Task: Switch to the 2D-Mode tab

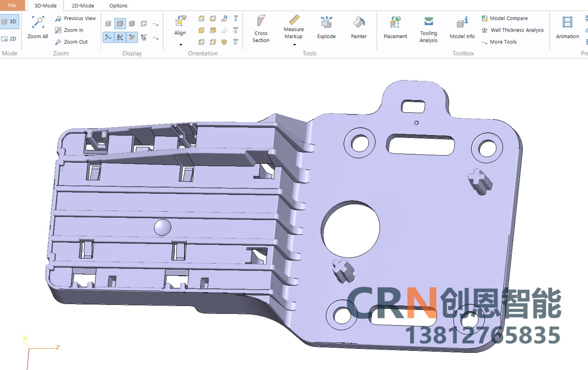Action: pyautogui.click(x=83, y=6)
